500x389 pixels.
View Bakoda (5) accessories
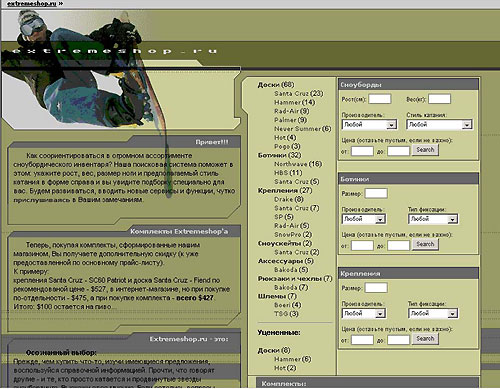click(291, 270)
